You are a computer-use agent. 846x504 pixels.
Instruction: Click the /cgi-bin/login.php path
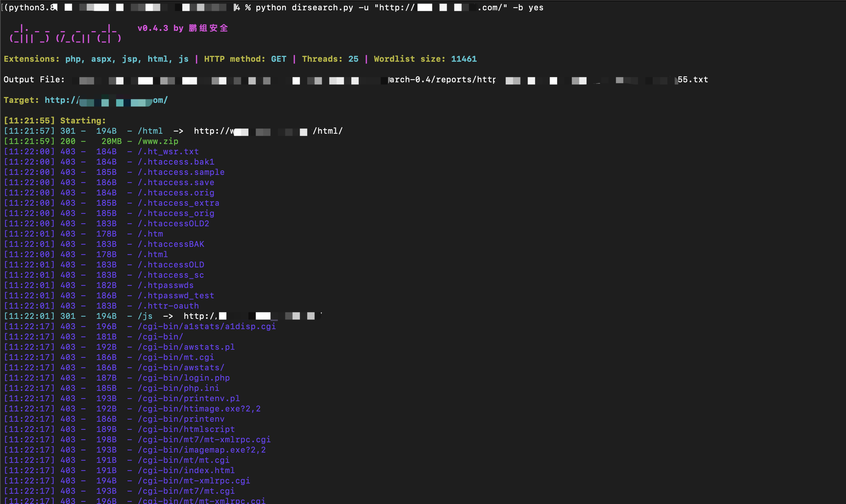click(184, 378)
